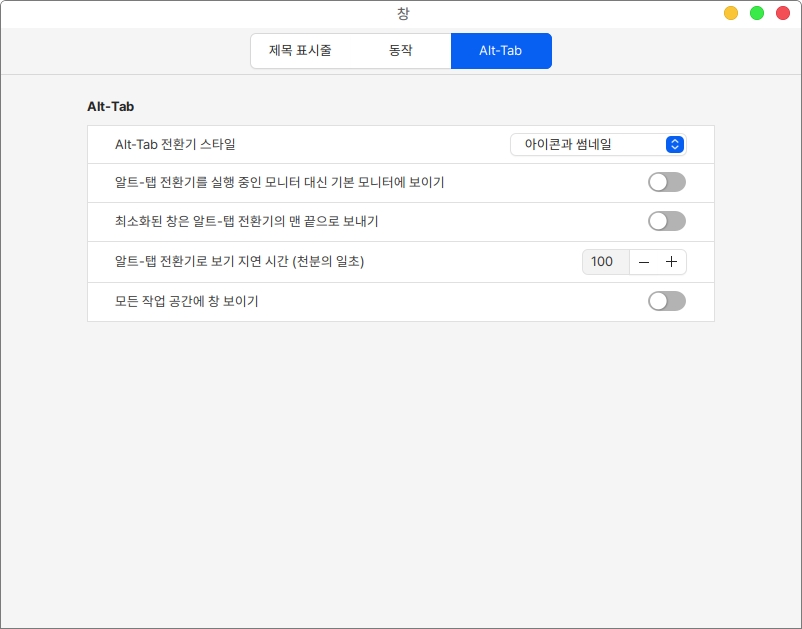Screen dimensions: 802x629
Task: Close the window with the red button
Action: [782, 13]
